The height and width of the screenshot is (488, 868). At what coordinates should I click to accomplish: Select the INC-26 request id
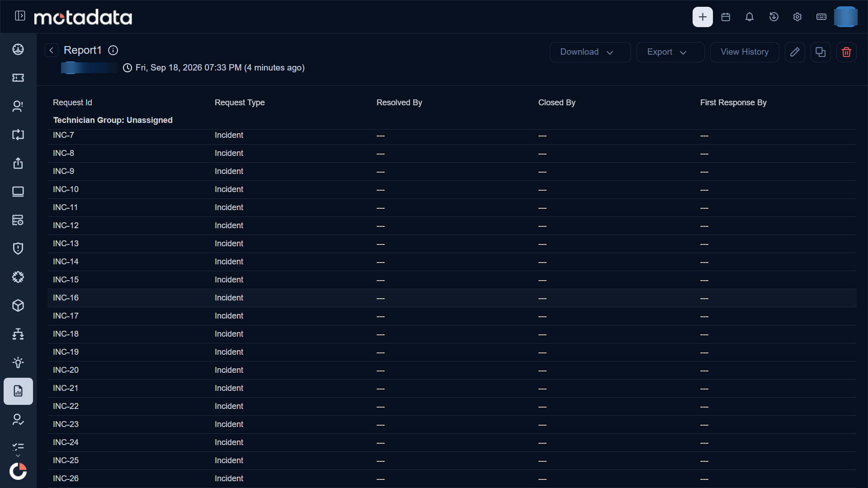click(66, 479)
